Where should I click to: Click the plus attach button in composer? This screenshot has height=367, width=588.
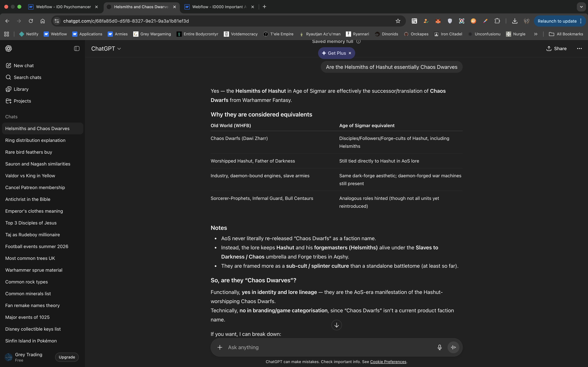(220, 347)
